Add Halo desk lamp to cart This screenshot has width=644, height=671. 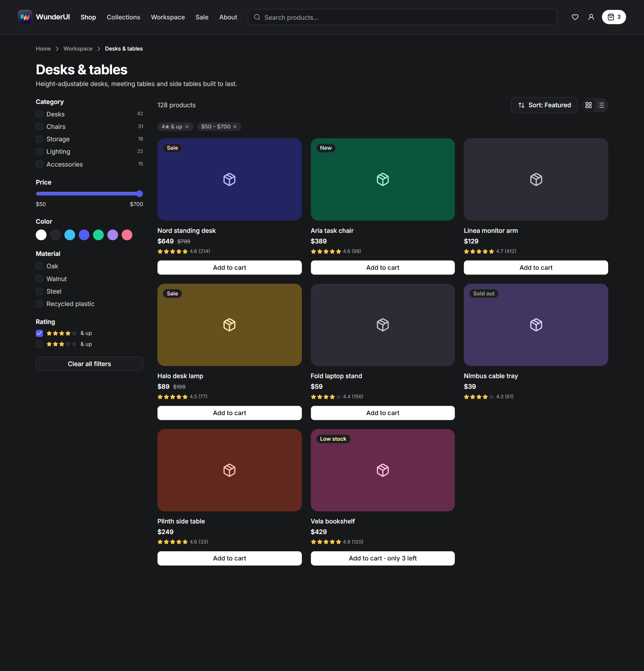click(229, 413)
